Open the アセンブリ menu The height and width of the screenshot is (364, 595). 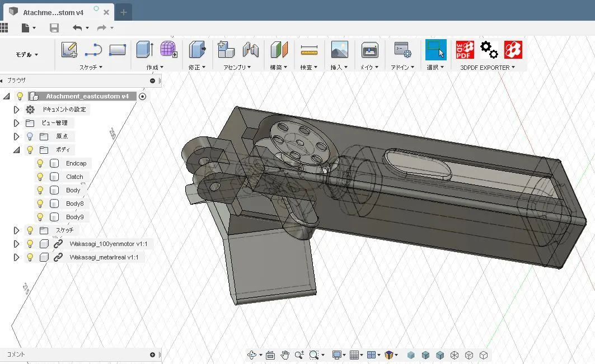237,67
